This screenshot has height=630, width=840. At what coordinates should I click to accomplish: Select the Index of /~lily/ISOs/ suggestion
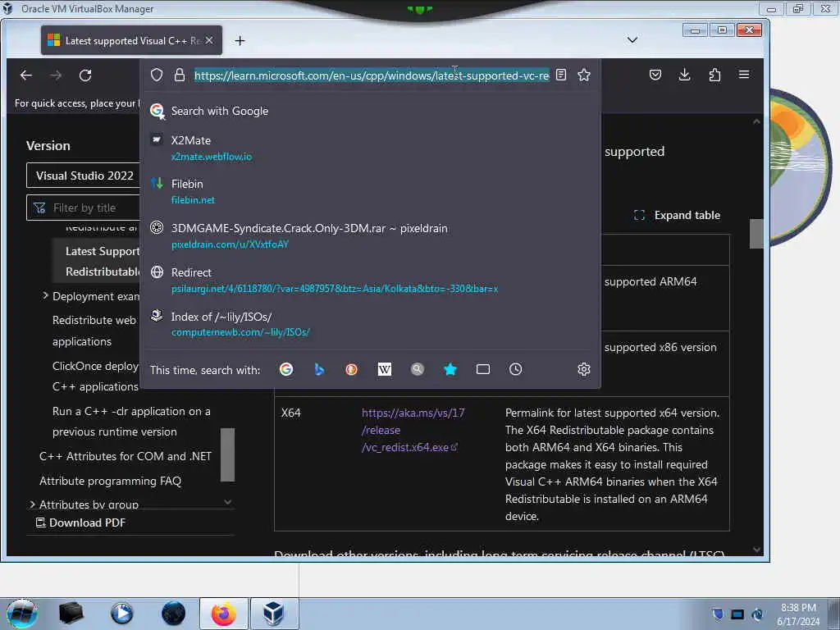tap(371, 324)
